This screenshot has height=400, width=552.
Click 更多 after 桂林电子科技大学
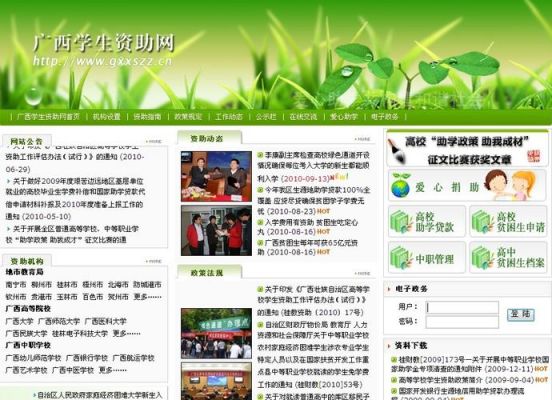[x=126, y=333]
